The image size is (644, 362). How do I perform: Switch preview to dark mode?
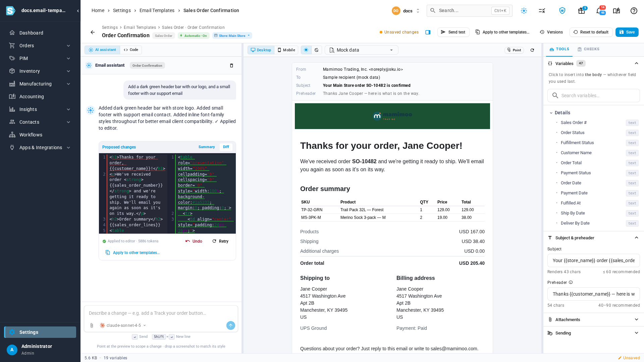click(x=317, y=50)
